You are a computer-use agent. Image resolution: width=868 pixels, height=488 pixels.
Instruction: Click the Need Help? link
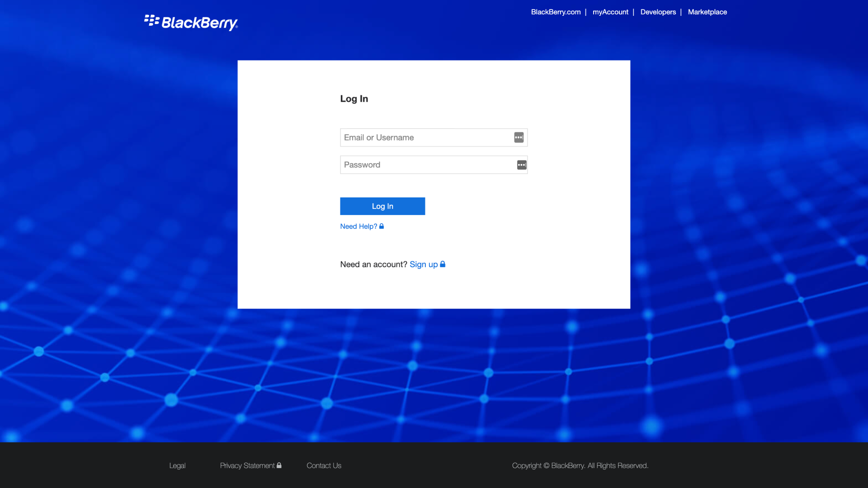click(359, 226)
